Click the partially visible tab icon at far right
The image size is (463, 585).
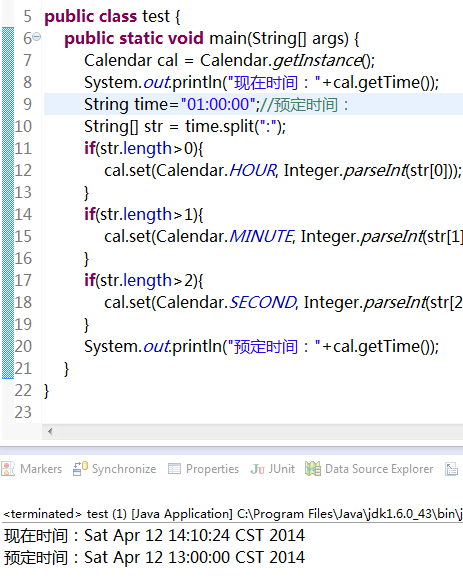[x=451, y=469]
